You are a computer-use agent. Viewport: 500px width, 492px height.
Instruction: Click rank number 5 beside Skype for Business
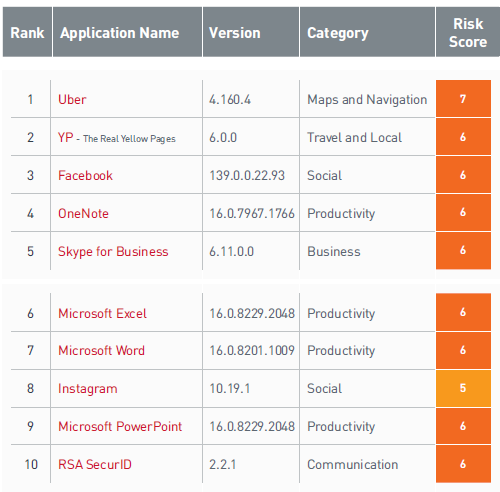(30, 251)
